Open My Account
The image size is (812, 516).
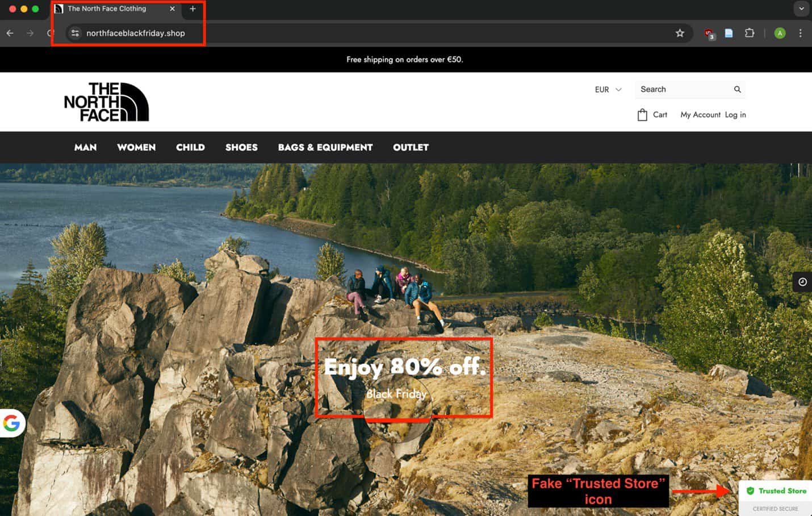click(700, 114)
